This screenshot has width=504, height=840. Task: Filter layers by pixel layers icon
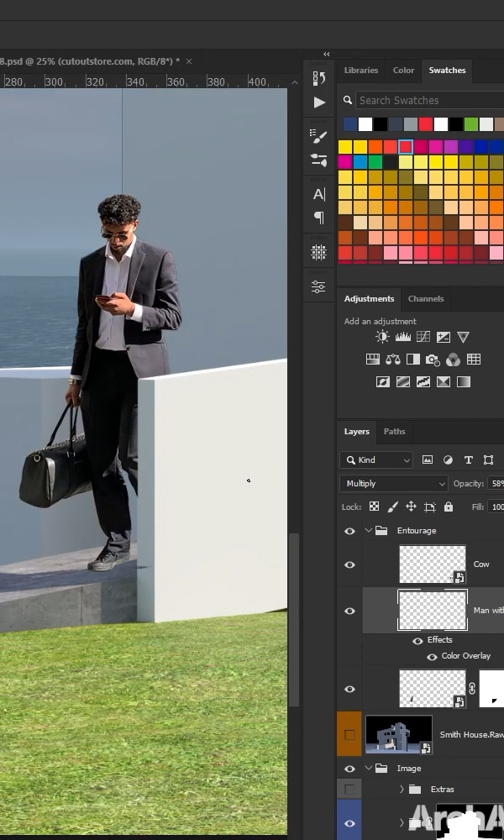(x=428, y=459)
